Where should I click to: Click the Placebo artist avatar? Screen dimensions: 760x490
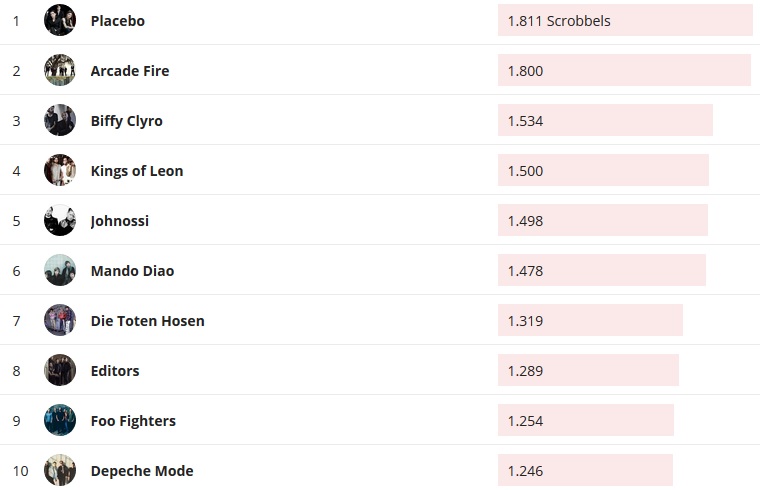[60, 20]
